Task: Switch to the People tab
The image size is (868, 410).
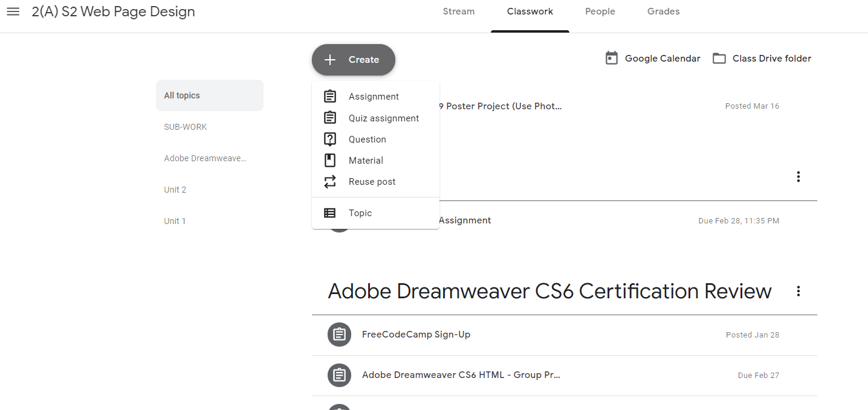Action: pyautogui.click(x=600, y=11)
